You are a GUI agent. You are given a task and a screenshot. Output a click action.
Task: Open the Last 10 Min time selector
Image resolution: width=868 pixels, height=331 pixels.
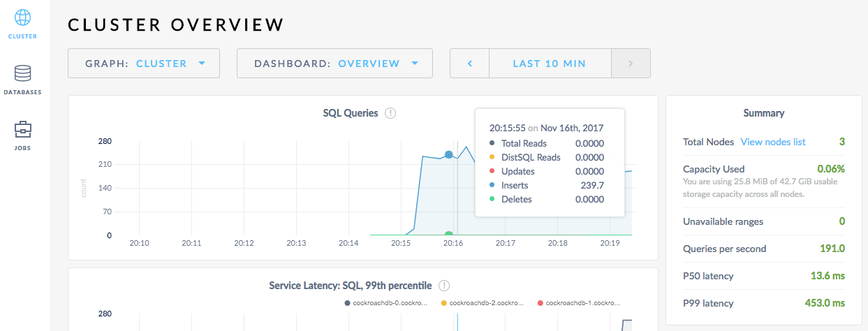click(x=549, y=64)
